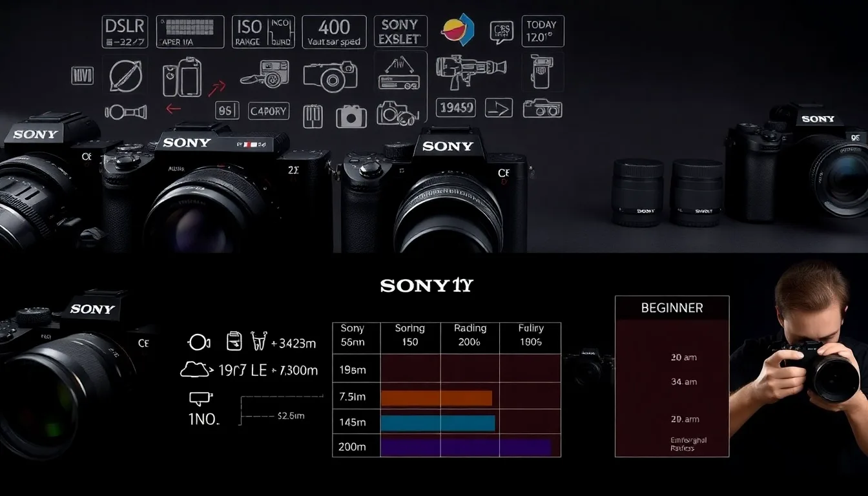Click the red-yellow sphere logo icon

click(457, 29)
